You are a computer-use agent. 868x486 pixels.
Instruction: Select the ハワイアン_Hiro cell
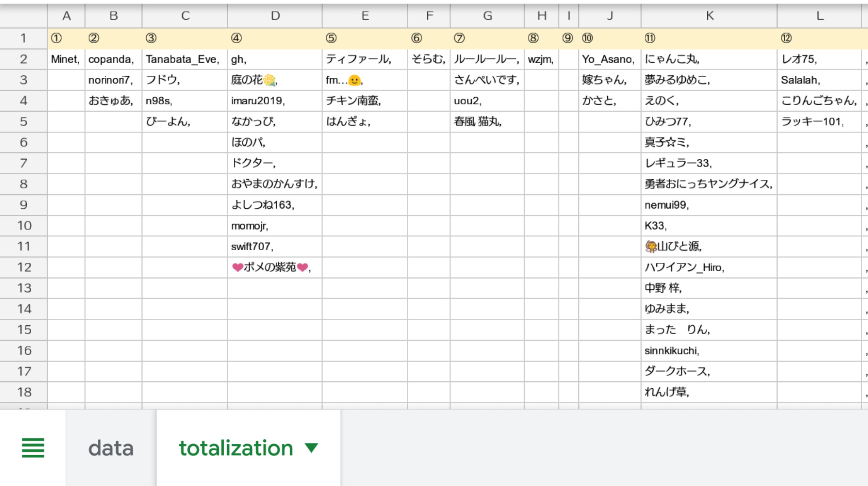click(x=684, y=267)
